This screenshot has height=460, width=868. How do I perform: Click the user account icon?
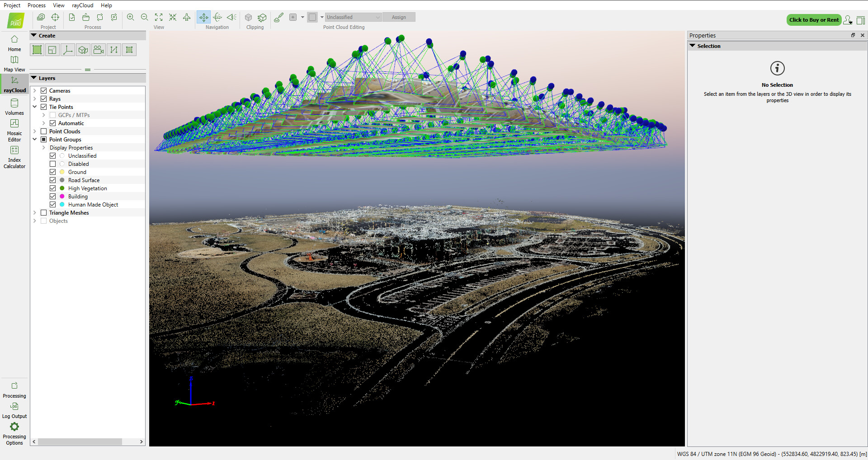pos(848,20)
